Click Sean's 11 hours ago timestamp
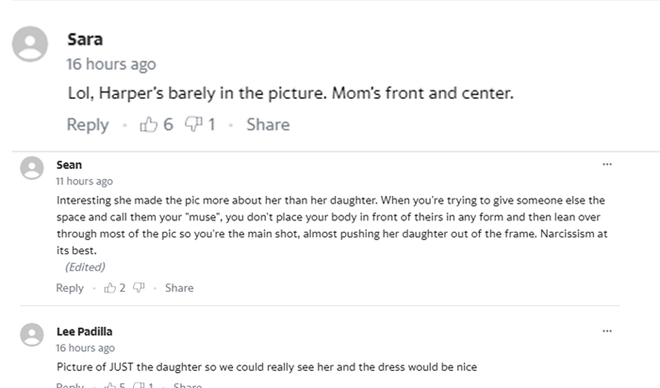 pyautogui.click(x=85, y=181)
